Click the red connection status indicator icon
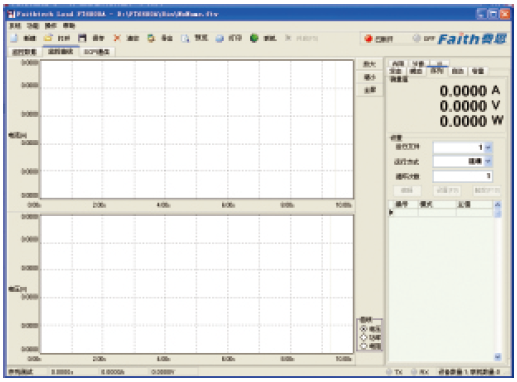The width and height of the screenshot is (517, 382). (368, 39)
